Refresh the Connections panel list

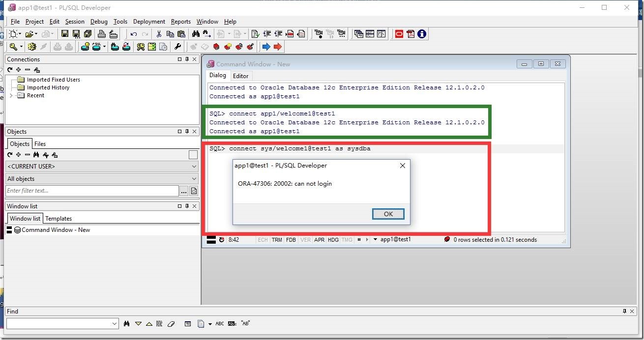click(x=10, y=70)
